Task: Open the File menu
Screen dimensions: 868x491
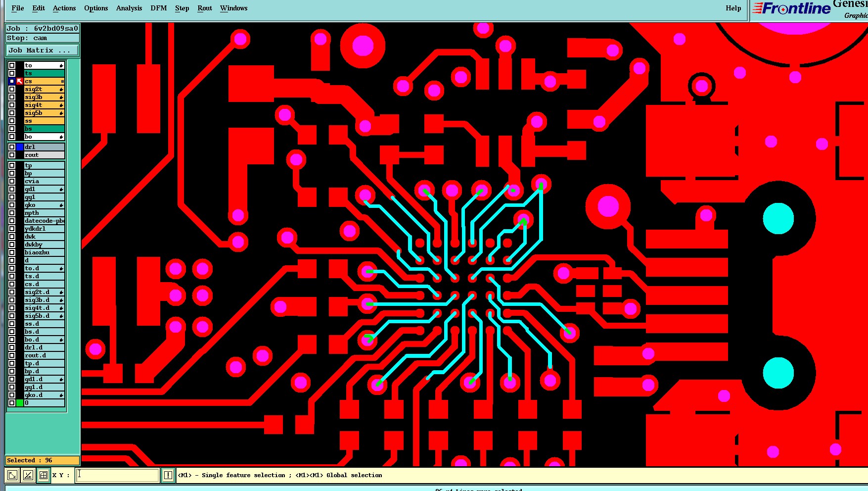Action: tap(18, 8)
